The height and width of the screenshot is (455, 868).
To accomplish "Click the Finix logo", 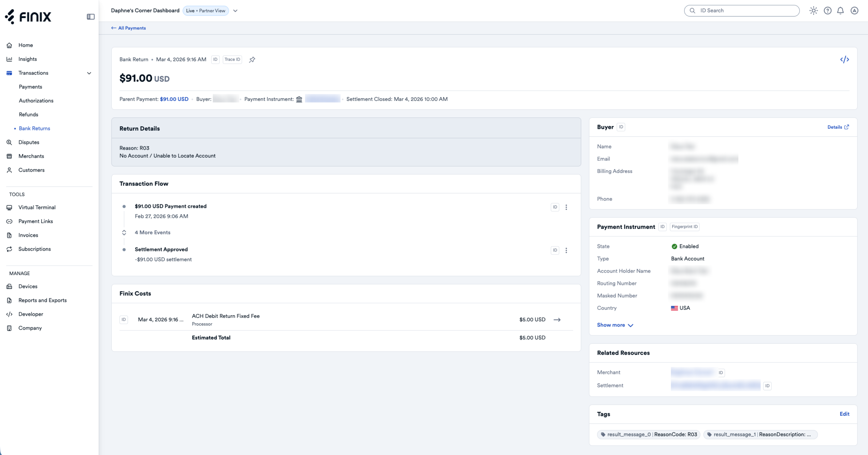I will point(28,17).
